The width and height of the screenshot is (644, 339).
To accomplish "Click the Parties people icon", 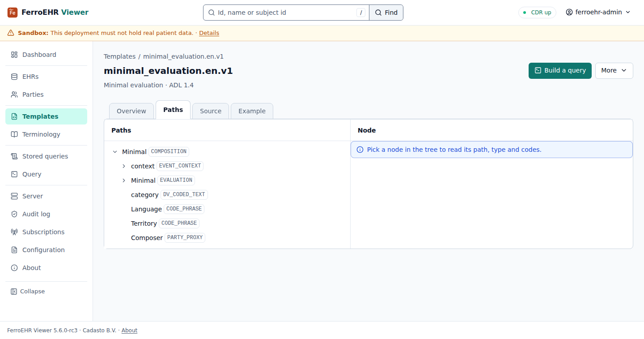I will (14, 94).
